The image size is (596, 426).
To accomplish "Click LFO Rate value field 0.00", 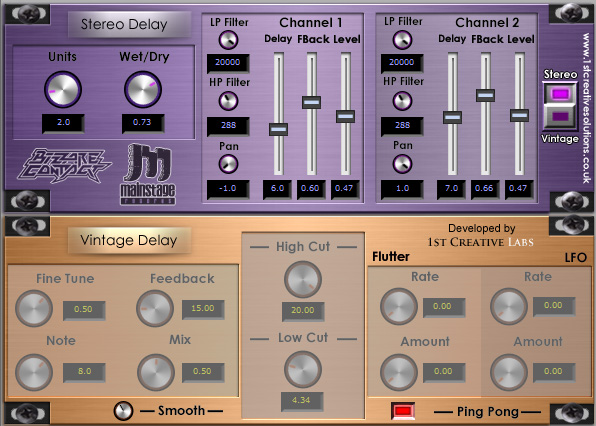I will click(554, 306).
